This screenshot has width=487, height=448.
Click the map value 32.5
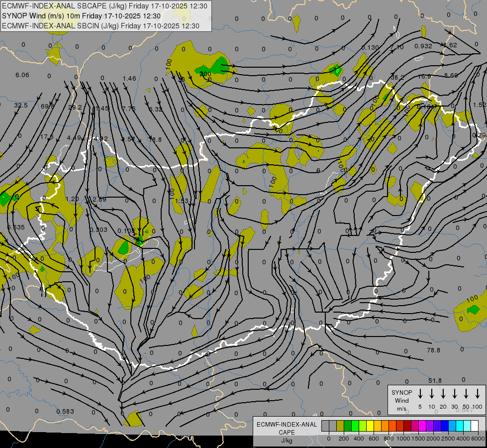point(21,106)
